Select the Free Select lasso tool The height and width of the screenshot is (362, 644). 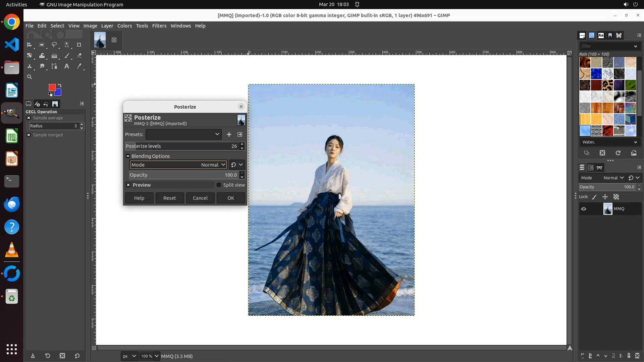click(x=54, y=45)
